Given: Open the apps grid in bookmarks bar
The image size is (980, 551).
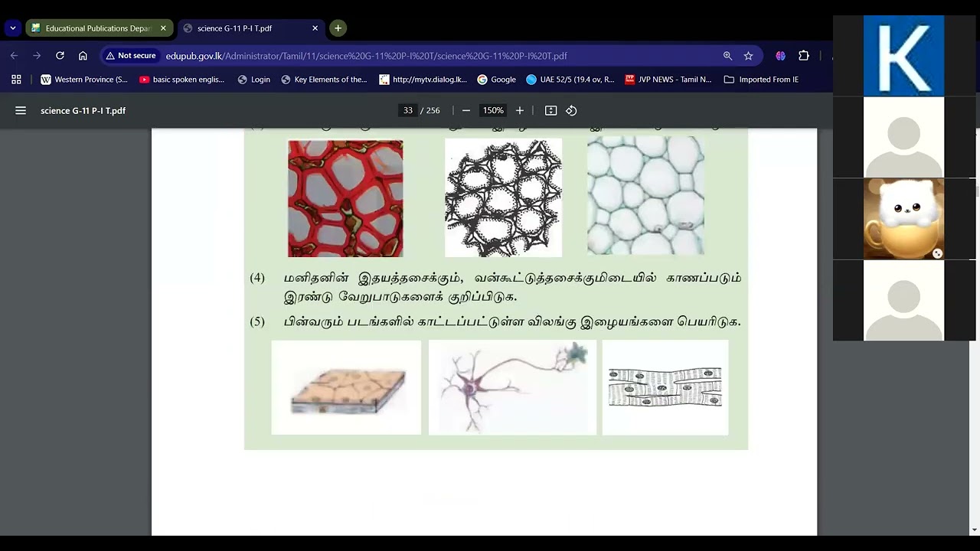Looking at the screenshot, I should coord(16,80).
